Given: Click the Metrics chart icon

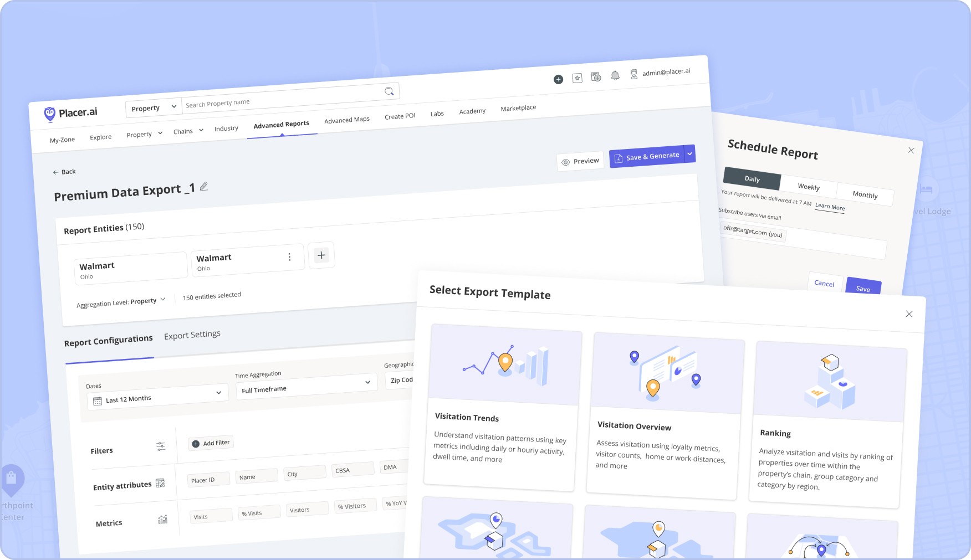Looking at the screenshot, I should [162, 520].
